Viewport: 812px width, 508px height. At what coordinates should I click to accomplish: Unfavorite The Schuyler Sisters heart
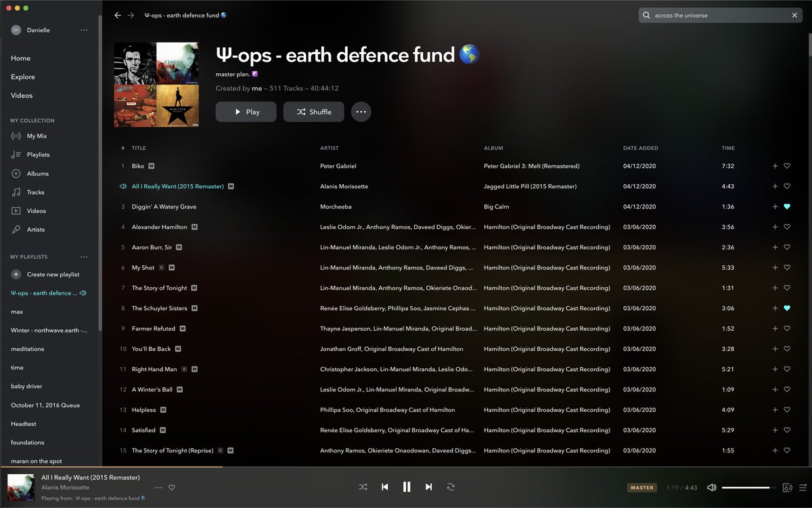[x=787, y=308]
